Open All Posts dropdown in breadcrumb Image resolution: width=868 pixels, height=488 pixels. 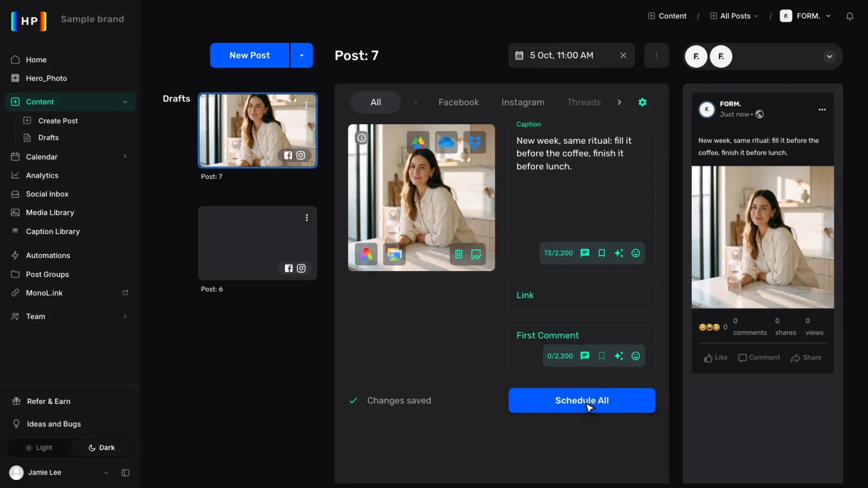[734, 16]
